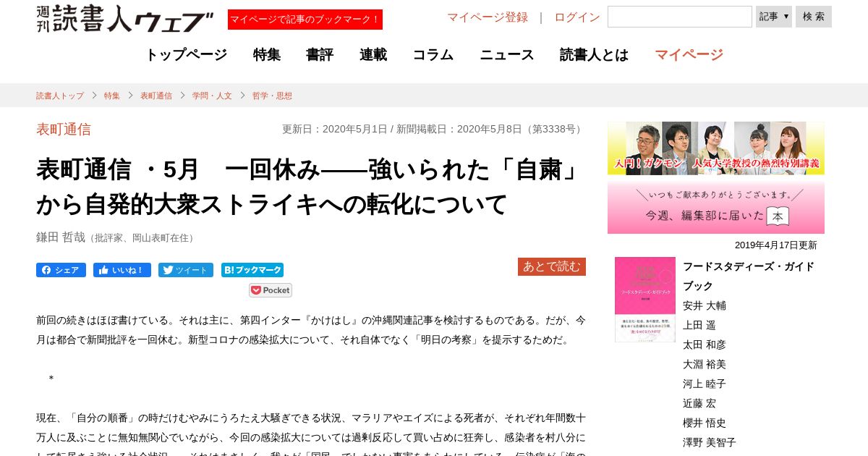Open マイページ navigation menu item
Viewport: 868px width, 456px height.
pyautogui.click(x=689, y=54)
